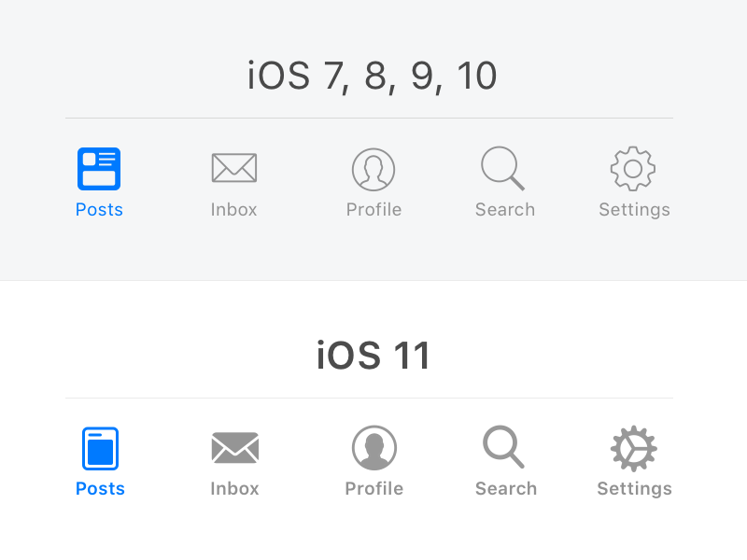Click the Settings label in the iOS 11 bar
747x560 pixels.
634,488
